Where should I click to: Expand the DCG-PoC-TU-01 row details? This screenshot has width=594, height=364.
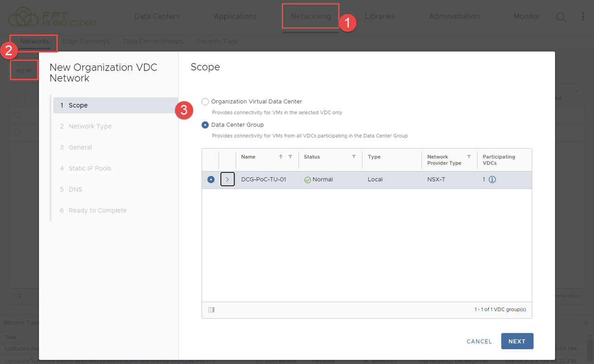(x=227, y=179)
